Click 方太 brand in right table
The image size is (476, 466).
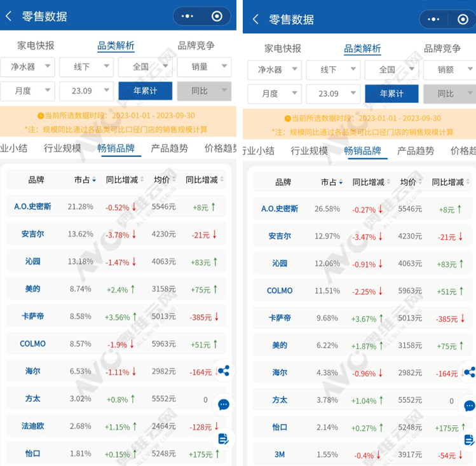[280, 400]
